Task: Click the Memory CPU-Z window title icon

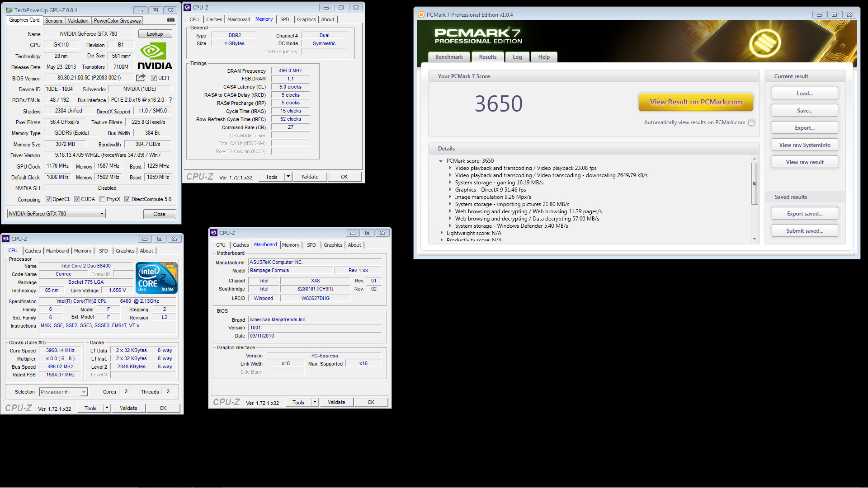Action: coord(187,7)
